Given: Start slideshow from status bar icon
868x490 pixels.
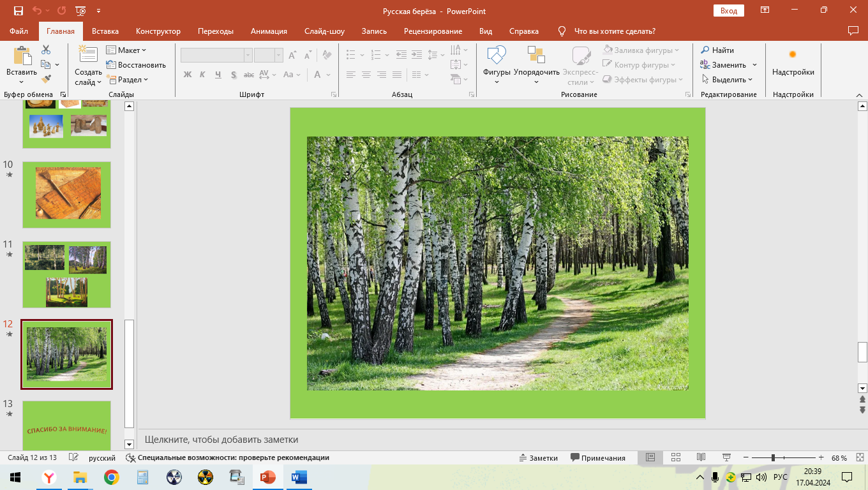Looking at the screenshot, I should click(x=726, y=457).
